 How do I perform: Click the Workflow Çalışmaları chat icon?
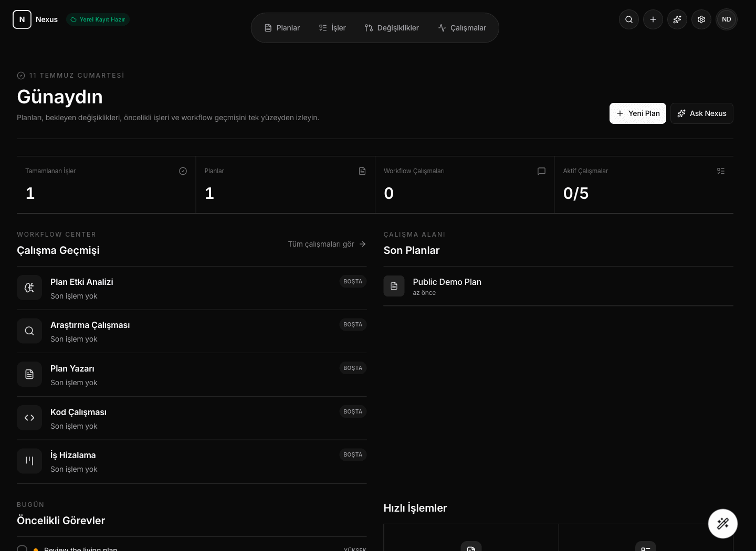(542, 171)
